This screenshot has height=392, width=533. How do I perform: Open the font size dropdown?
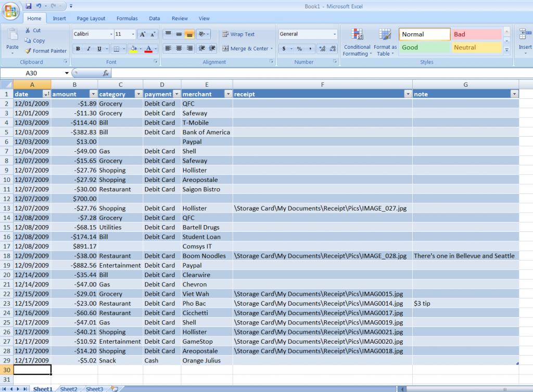133,34
